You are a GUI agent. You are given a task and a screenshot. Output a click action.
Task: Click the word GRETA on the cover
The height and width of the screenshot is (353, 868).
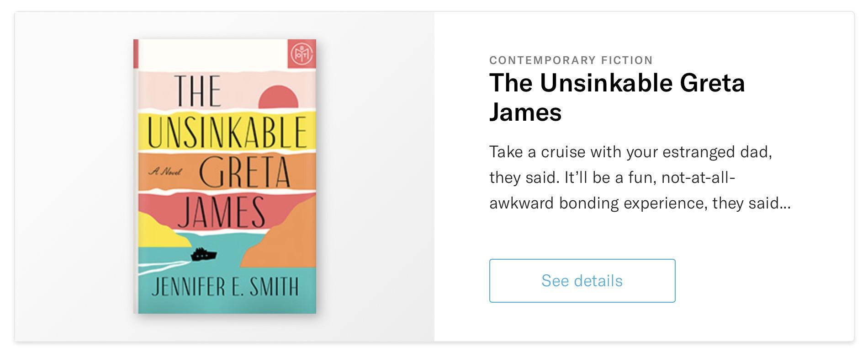click(x=244, y=172)
